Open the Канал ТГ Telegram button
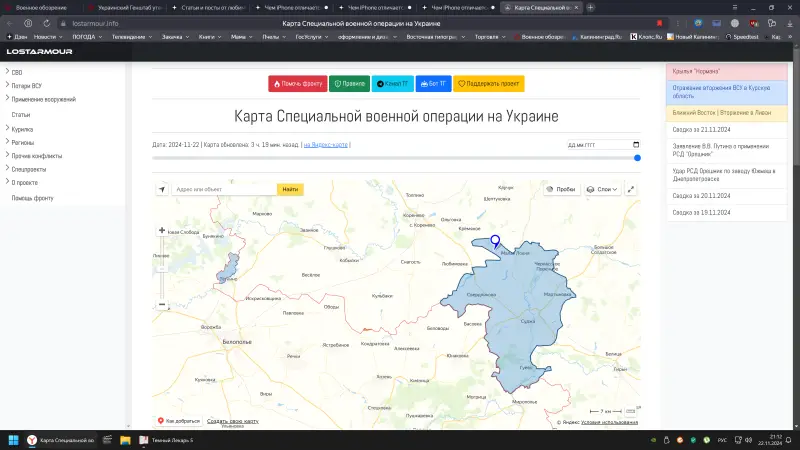 (x=391, y=84)
